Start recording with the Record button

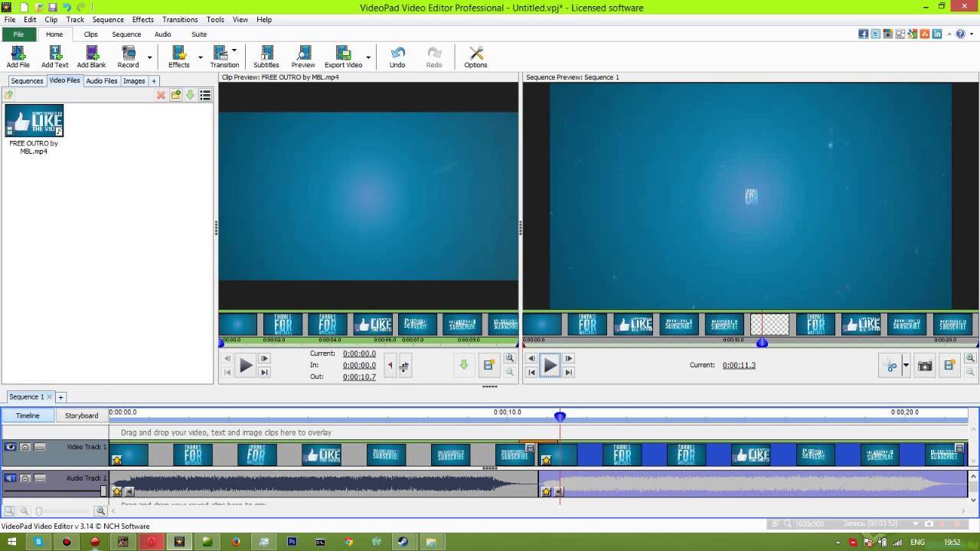(x=128, y=57)
